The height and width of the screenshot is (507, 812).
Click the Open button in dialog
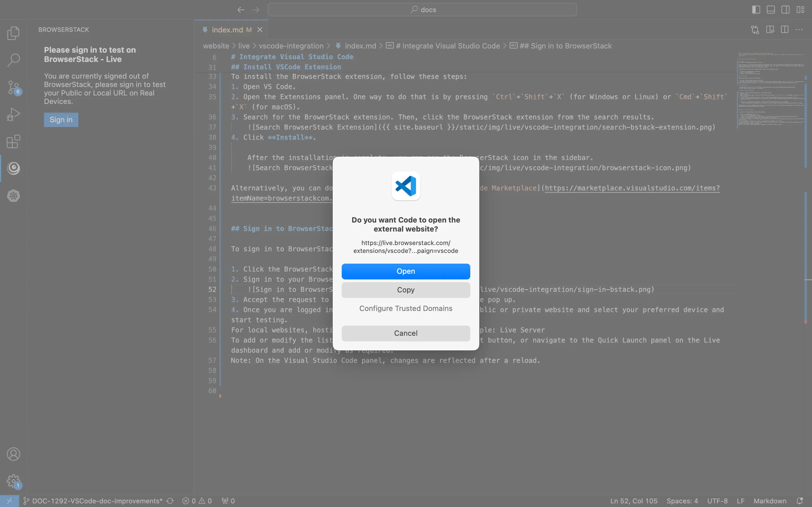pos(406,271)
